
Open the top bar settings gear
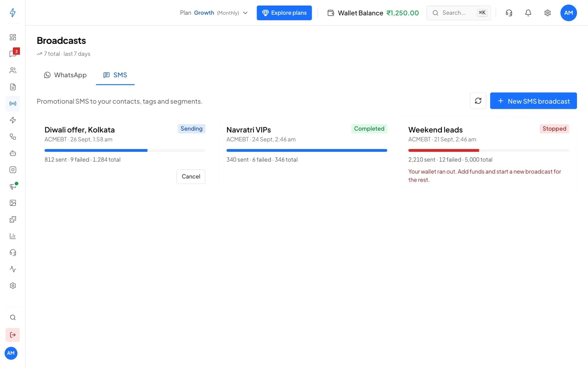(548, 13)
